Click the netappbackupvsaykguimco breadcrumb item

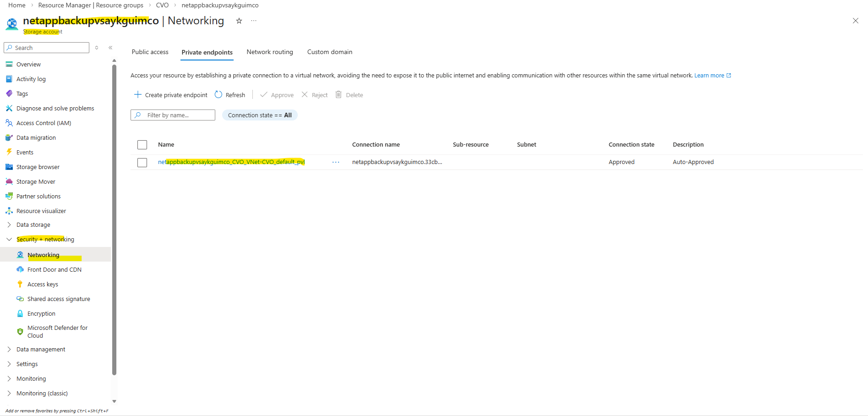coord(220,5)
